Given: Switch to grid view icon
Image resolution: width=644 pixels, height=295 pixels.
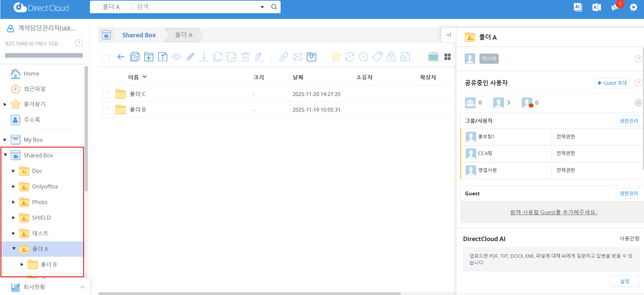Looking at the screenshot, I should point(448,57).
